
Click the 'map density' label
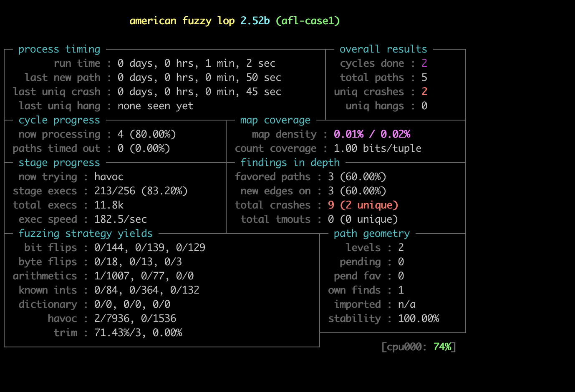pyautogui.click(x=284, y=134)
